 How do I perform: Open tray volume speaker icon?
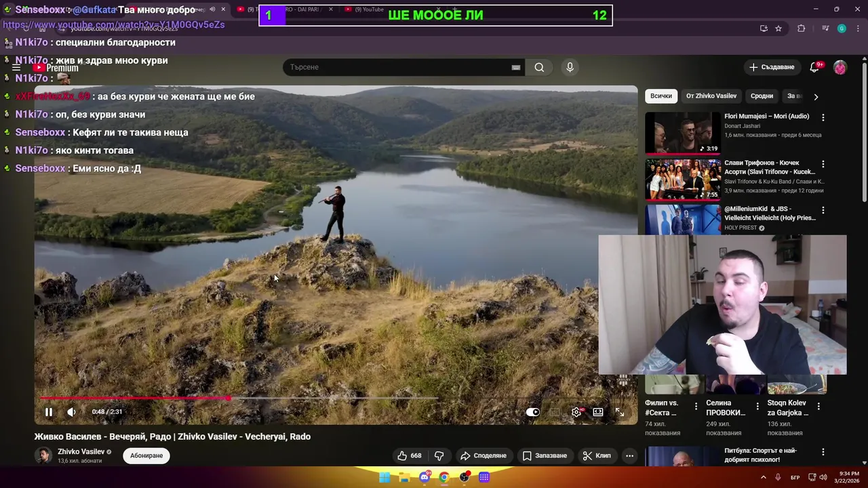[x=823, y=477]
